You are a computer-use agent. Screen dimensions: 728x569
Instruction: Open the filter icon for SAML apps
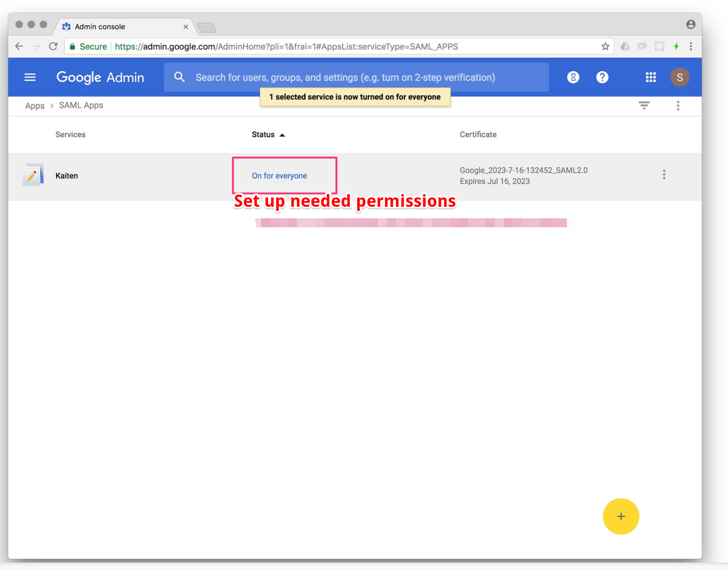coord(644,105)
